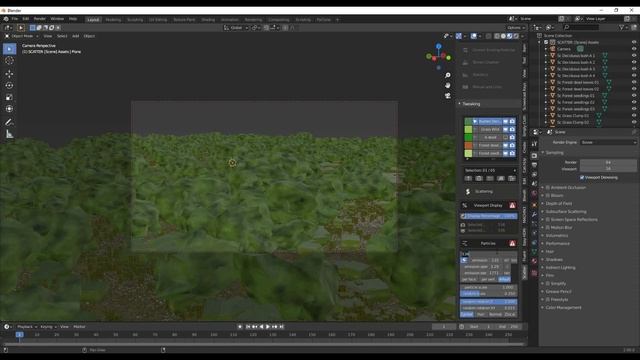This screenshot has height=360, width=640.
Task: Click the Render samples field
Action: click(608, 162)
